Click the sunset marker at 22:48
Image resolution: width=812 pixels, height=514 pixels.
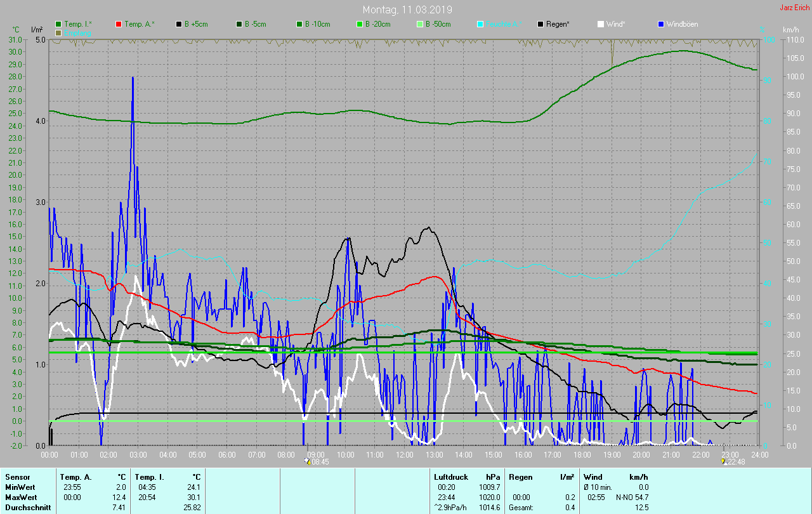click(x=725, y=461)
